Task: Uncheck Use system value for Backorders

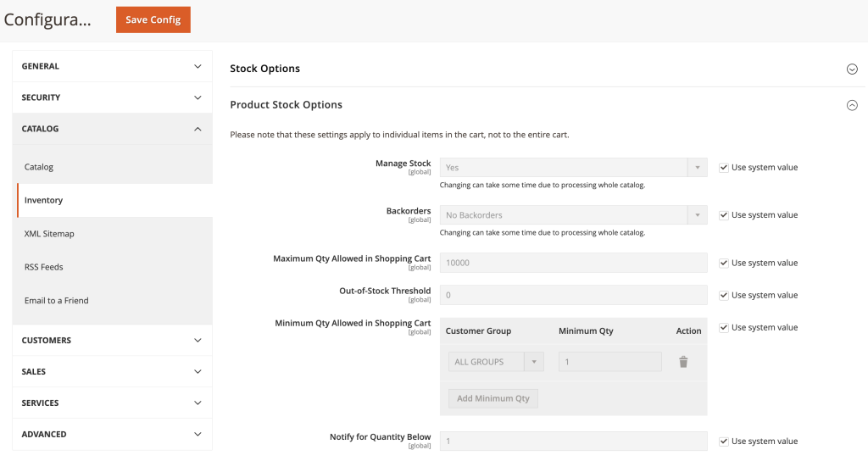Action: (x=724, y=215)
